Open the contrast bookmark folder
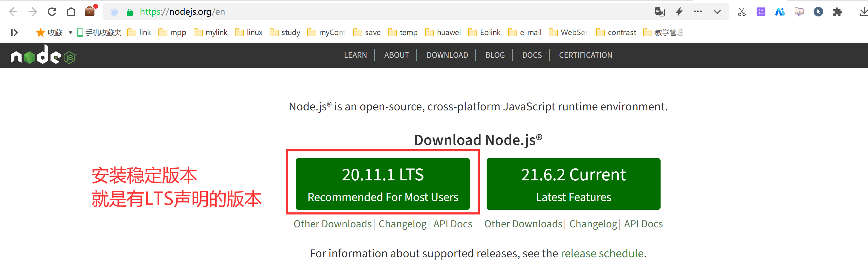The image size is (868, 277). point(616,32)
